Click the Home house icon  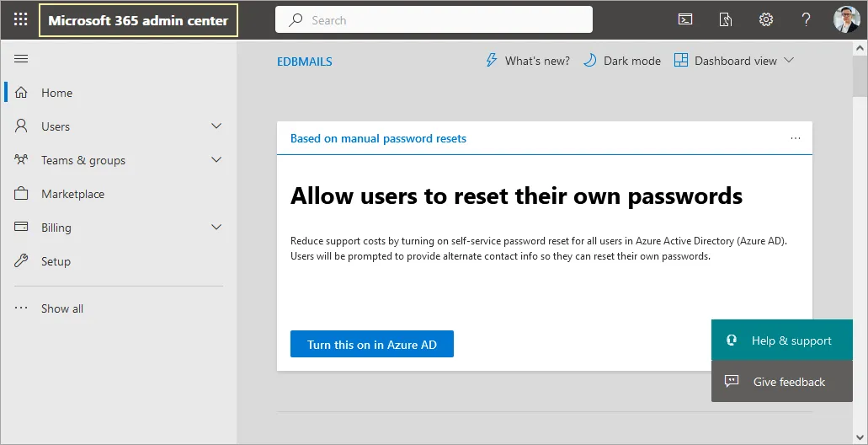pyautogui.click(x=21, y=92)
